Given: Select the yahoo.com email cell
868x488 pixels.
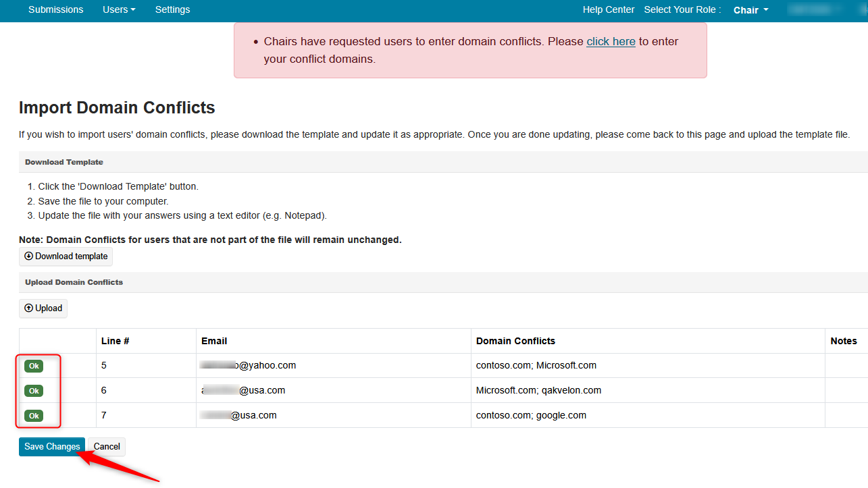Looking at the screenshot, I should [x=249, y=365].
